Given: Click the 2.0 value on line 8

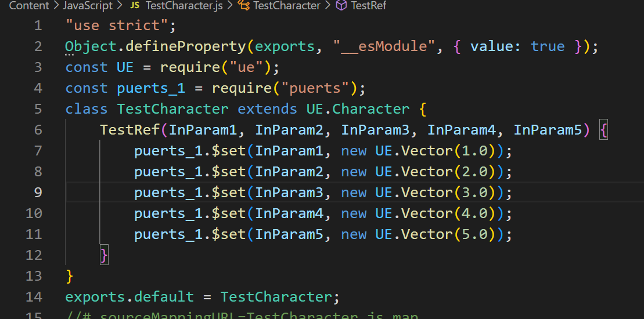Looking at the screenshot, I should tap(474, 172).
